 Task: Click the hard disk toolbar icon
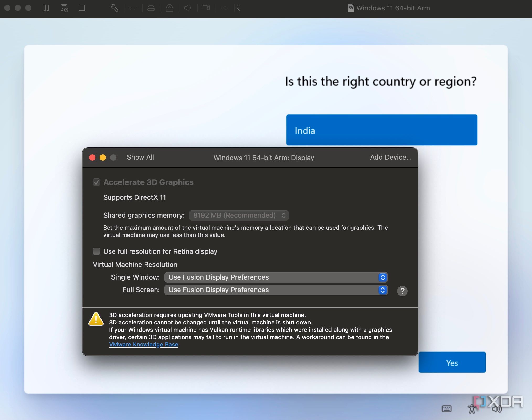tap(151, 8)
